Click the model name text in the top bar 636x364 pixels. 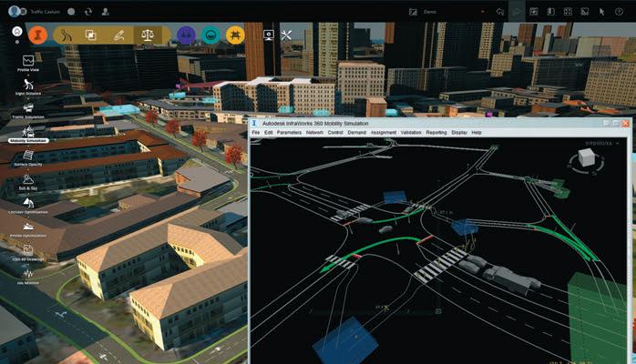(46, 12)
